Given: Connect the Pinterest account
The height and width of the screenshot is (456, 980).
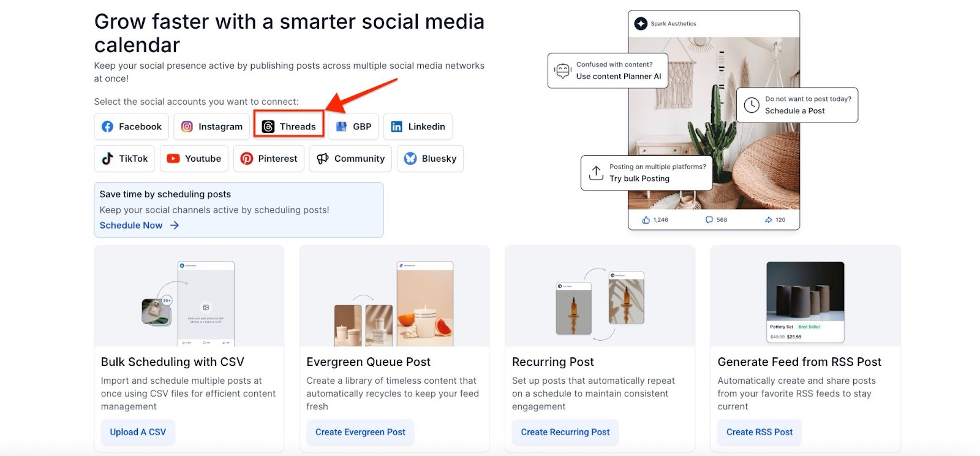Looking at the screenshot, I should pos(269,158).
